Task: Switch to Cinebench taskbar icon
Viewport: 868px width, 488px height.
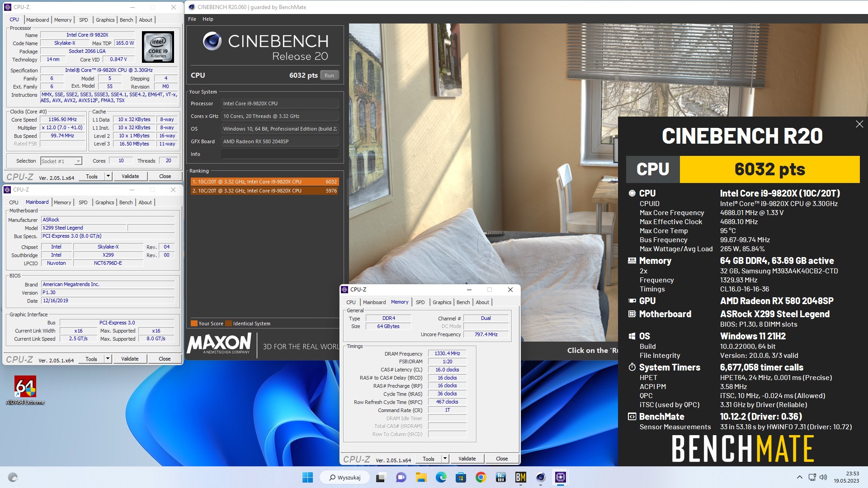Action: [541, 477]
